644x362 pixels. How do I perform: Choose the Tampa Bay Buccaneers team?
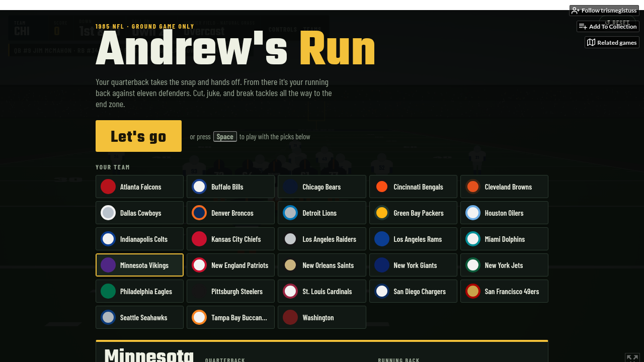230,317
